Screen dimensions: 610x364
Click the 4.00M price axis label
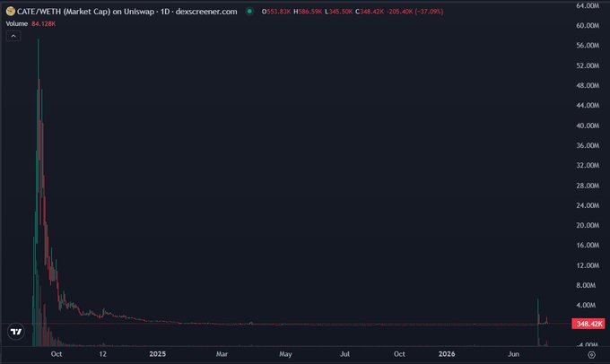pos(586,305)
